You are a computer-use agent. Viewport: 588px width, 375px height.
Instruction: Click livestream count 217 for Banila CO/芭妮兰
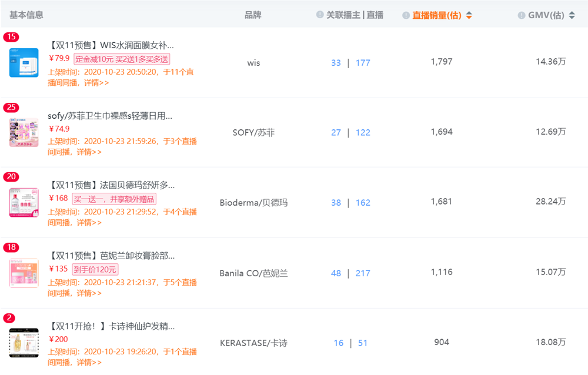click(x=363, y=273)
